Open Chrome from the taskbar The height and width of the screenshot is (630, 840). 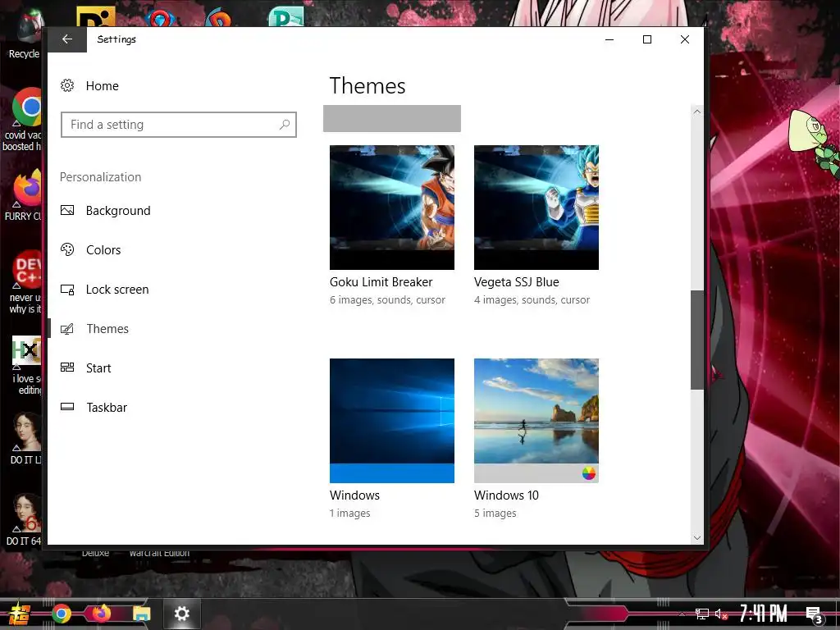(x=62, y=614)
